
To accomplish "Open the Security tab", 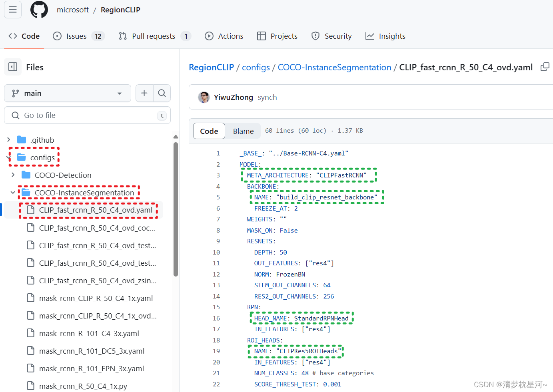I will pos(331,36).
